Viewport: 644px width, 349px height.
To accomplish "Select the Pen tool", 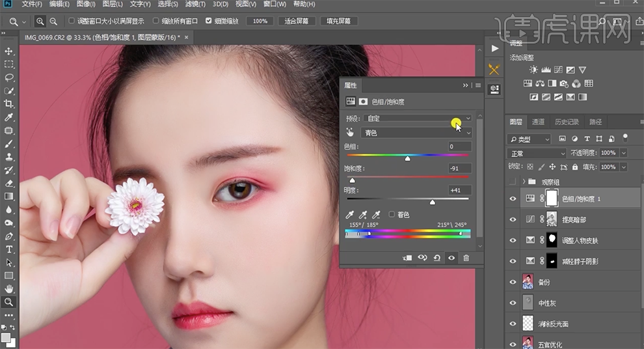I will pyautogui.click(x=8, y=236).
